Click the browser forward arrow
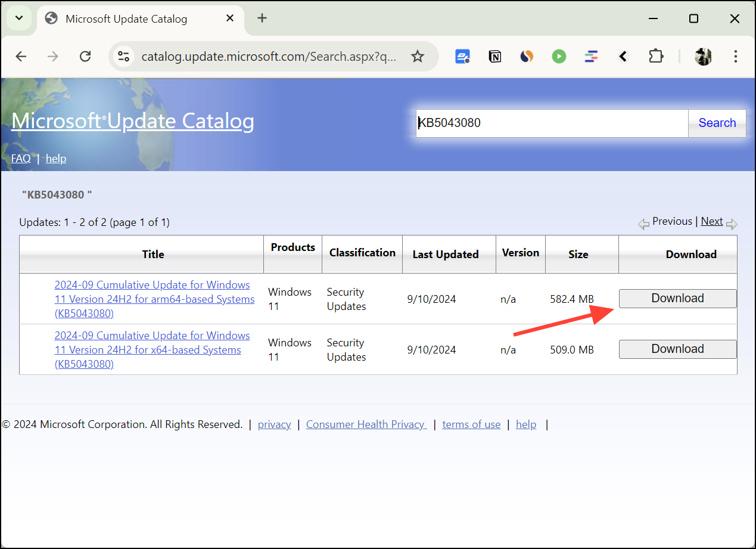 [53, 57]
